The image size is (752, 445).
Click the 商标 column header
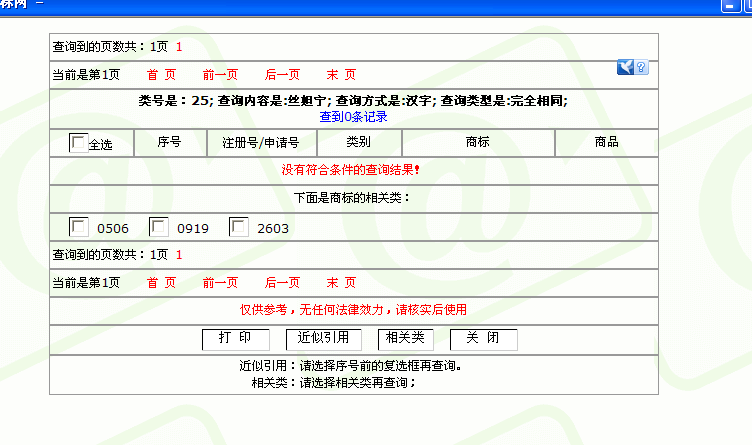478,142
